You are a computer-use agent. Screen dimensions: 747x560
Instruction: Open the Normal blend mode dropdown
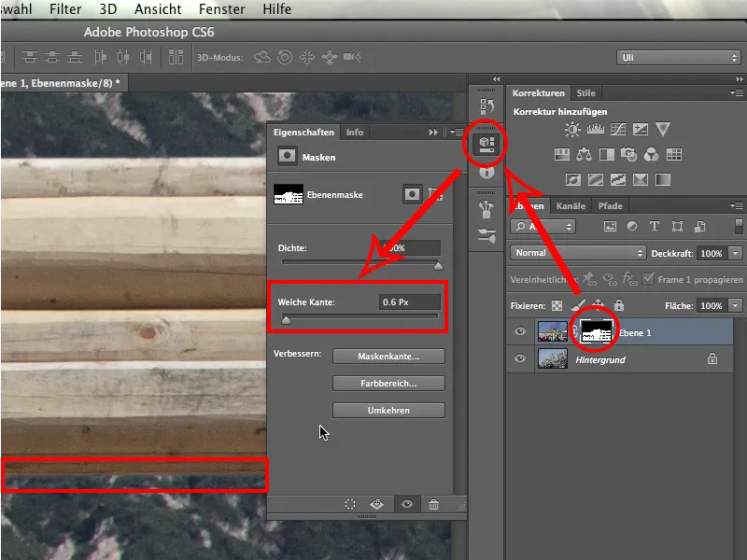coord(578,253)
